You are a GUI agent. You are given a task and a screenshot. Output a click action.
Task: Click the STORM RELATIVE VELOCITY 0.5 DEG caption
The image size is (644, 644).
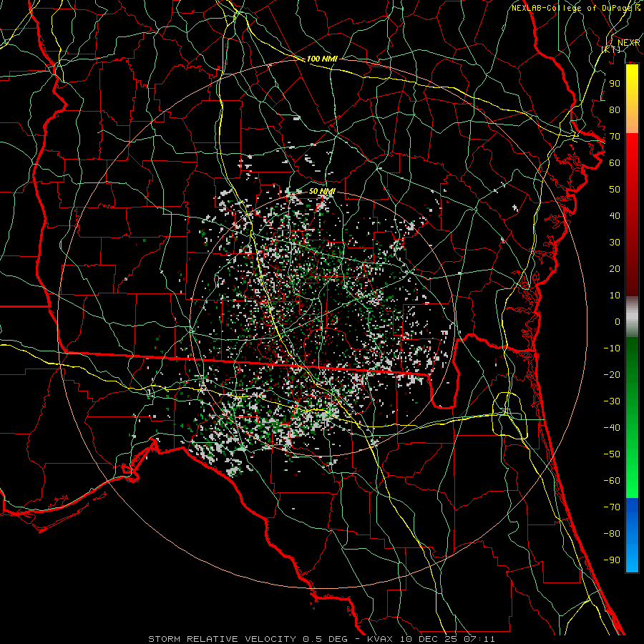point(248,639)
